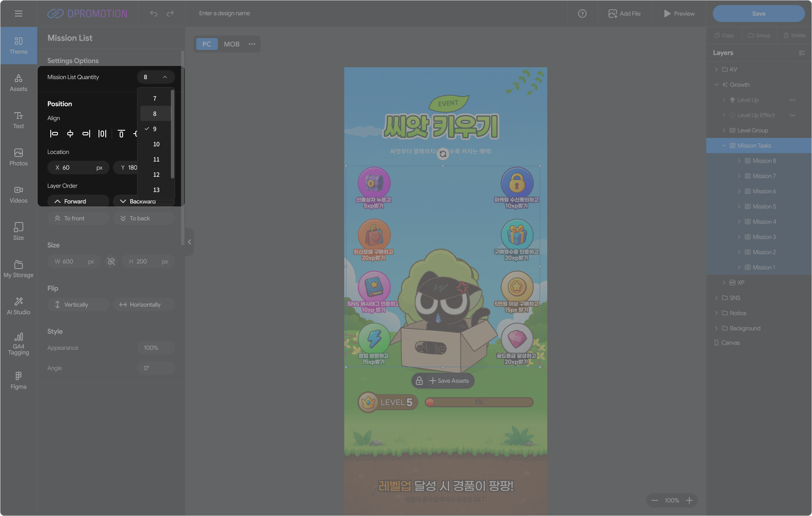
Task: Align selection to the left edge
Action: [x=54, y=134]
